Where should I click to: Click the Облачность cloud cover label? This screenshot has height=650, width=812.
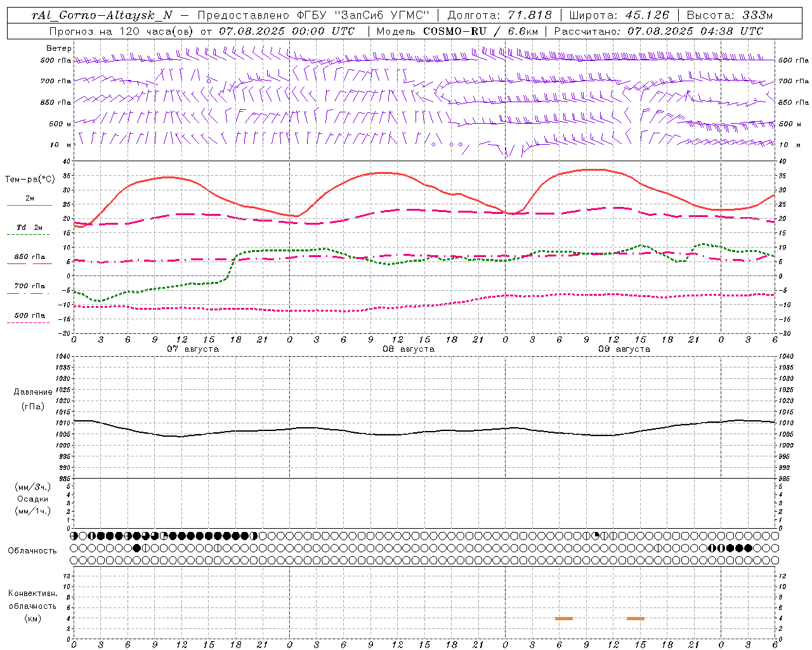(x=32, y=550)
